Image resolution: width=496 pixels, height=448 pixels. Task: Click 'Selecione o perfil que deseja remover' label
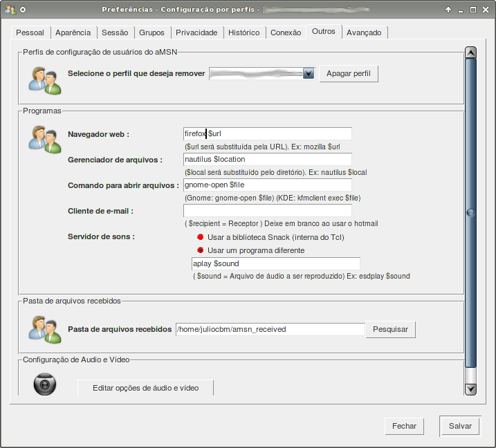(136, 73)
